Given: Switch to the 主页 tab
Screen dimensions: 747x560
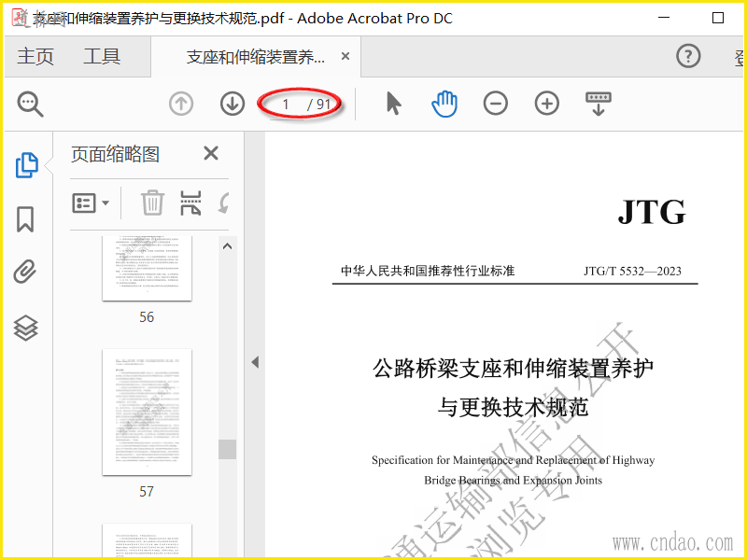Looking at the screenshot, I should [x=35, y=56].
